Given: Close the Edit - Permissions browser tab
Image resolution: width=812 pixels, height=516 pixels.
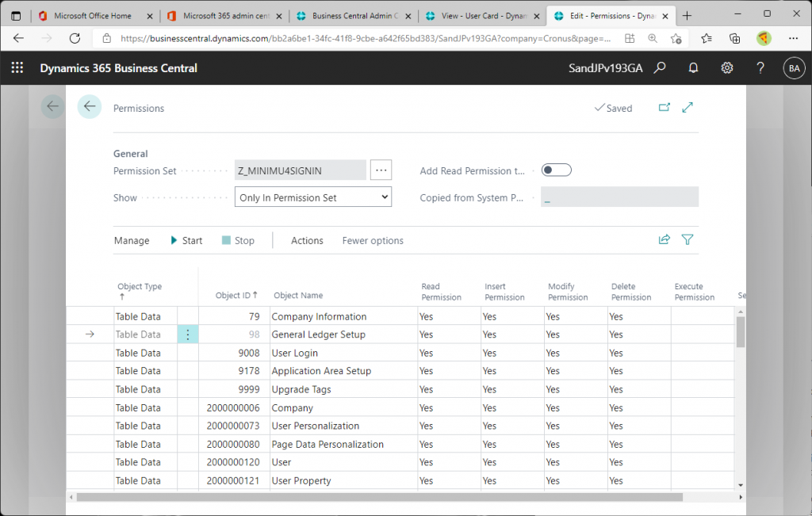Looking at the screenshot, I should point(665,16).
